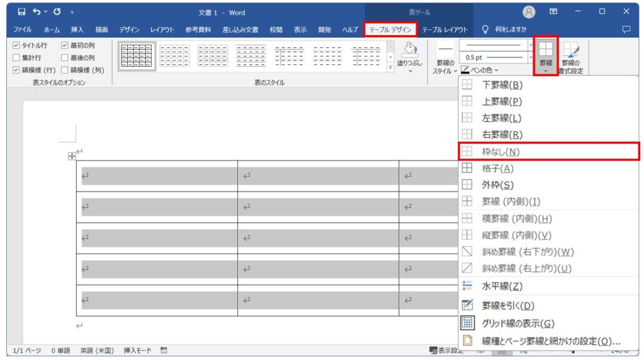Click the Undo arrow icon

(x=37, y=12)
